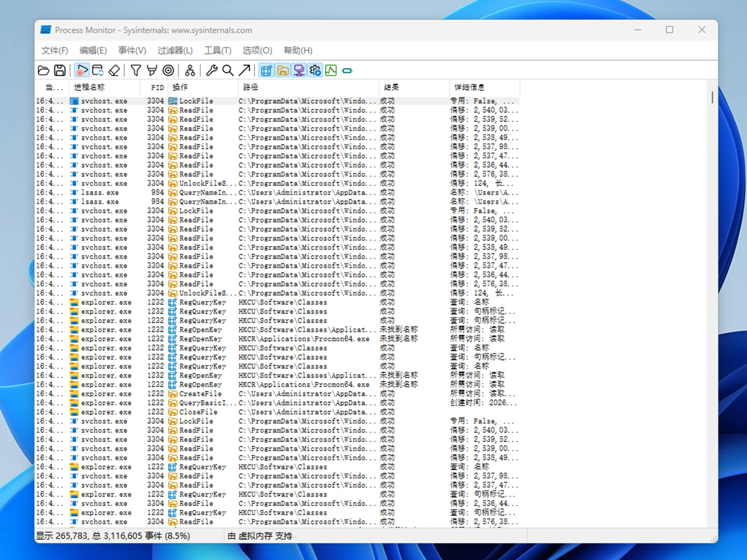Image resolution: width=747 pixels, height=560 pixels.
Task: Click the Include process target icon
Action: pyautogui.click(x=168, y=71)
